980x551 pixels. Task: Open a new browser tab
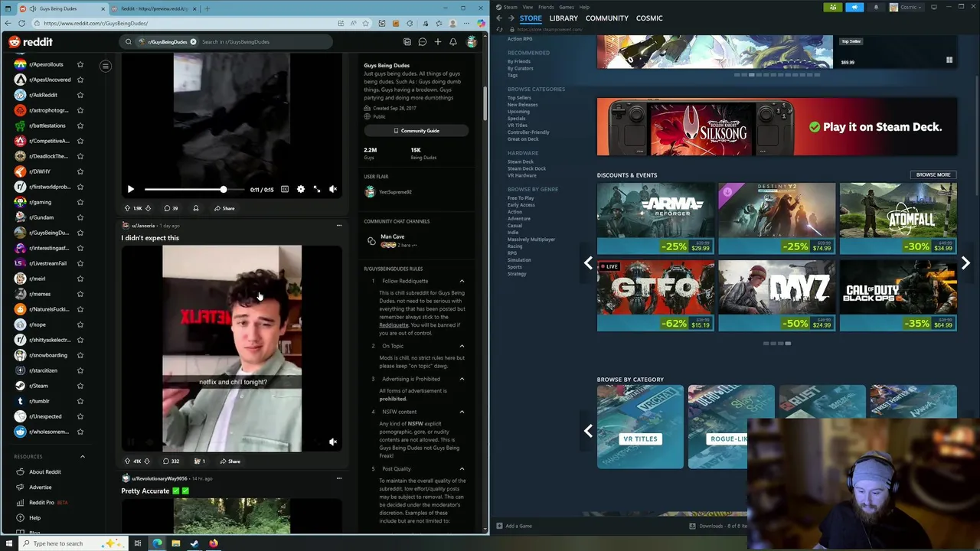click(x=207, y=8)
